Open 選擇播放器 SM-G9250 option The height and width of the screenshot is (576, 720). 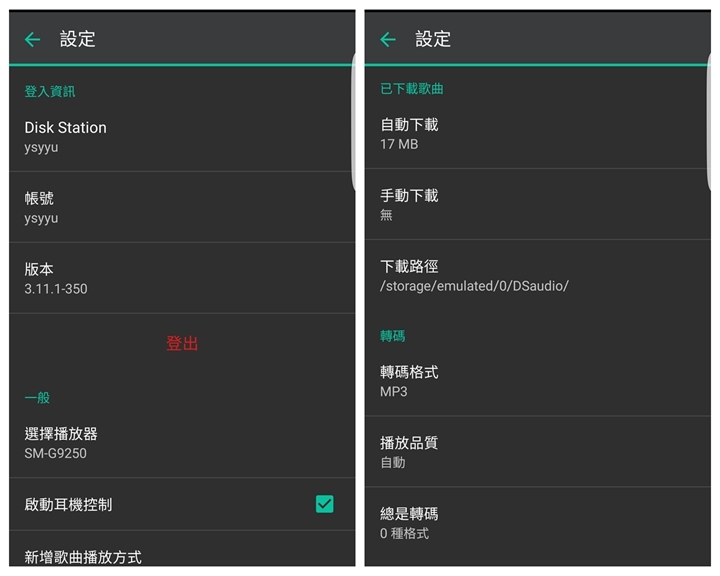coord(182,443)
